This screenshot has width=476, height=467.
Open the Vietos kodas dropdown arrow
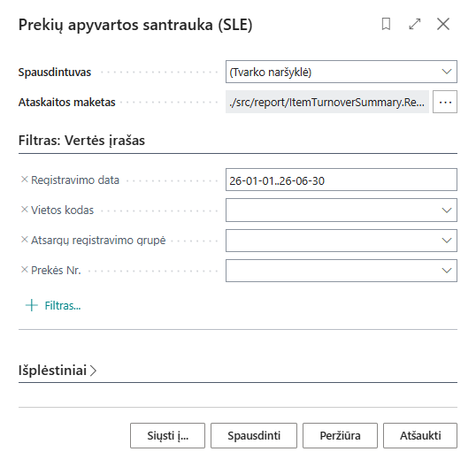[447, 211]
